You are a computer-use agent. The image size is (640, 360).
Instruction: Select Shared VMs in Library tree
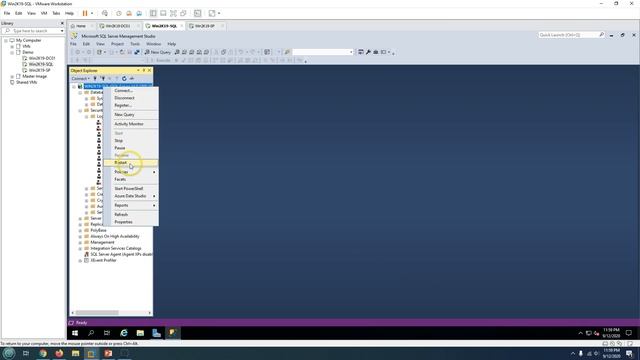tap(27, 82)
